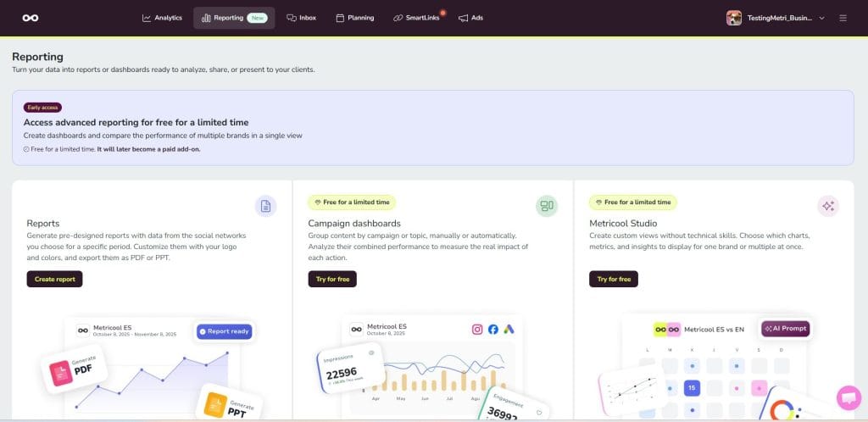Viewport: 868px width, 422px height.
Task: Open the SmartLinks tab
Action: tap(416, 18)
